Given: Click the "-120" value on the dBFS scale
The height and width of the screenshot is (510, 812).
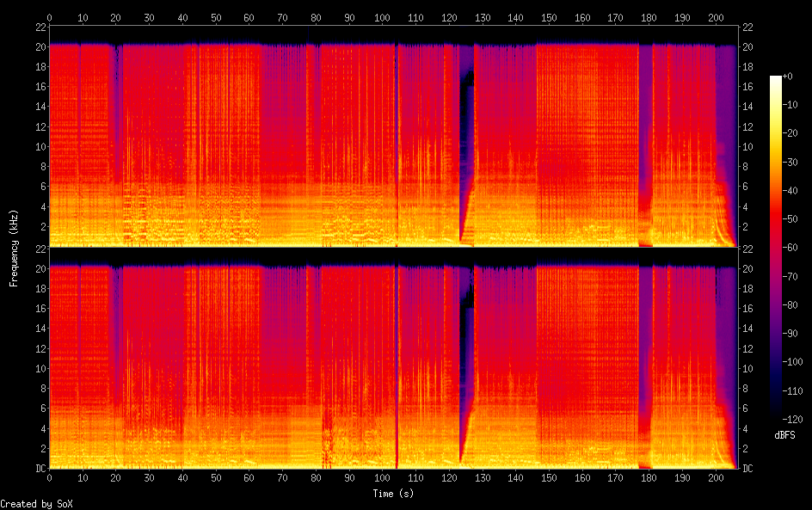Looking at the screenshot, I should coord(792,420).
